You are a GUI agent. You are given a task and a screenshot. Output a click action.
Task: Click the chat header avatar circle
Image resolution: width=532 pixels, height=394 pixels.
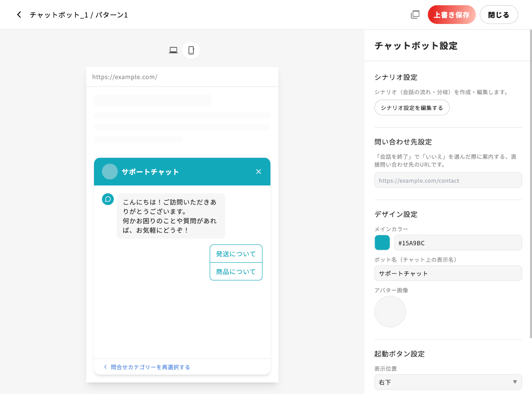[x=110, y=172]
